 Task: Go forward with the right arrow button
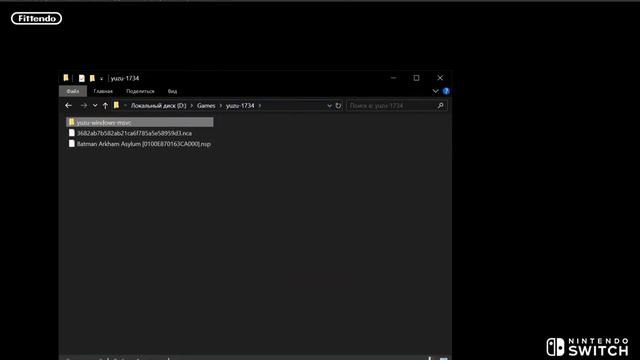(84, 106)
